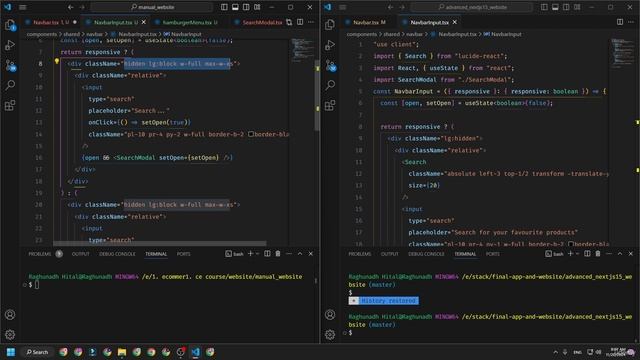640x360 pixels.
Task: Open Explorer in the right VS Code window
Action: click(330, 25)
